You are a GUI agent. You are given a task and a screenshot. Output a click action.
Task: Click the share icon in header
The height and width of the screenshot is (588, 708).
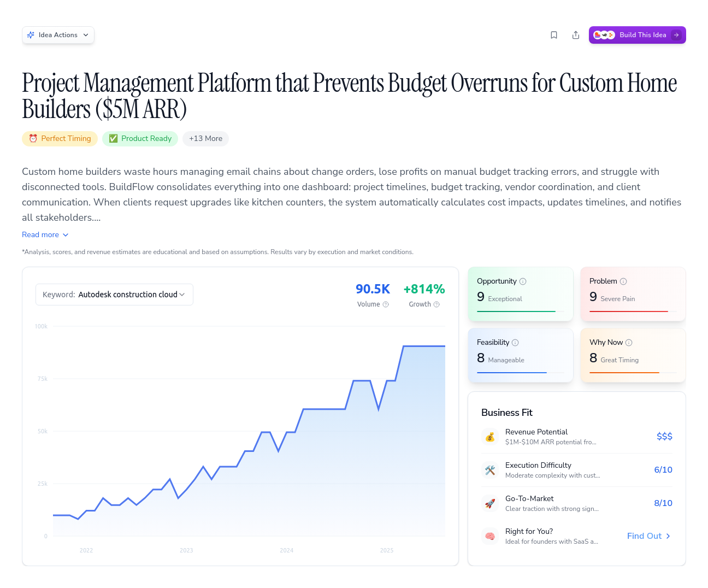coord(576,35)
